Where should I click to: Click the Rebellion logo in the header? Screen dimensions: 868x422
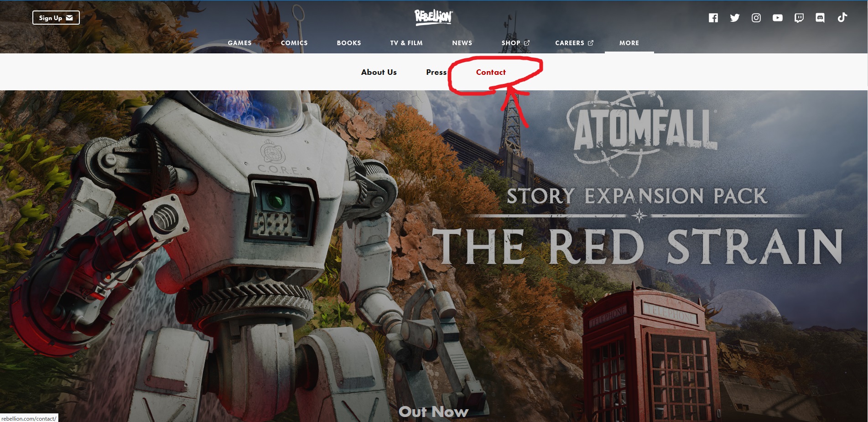tap(433, 17)
